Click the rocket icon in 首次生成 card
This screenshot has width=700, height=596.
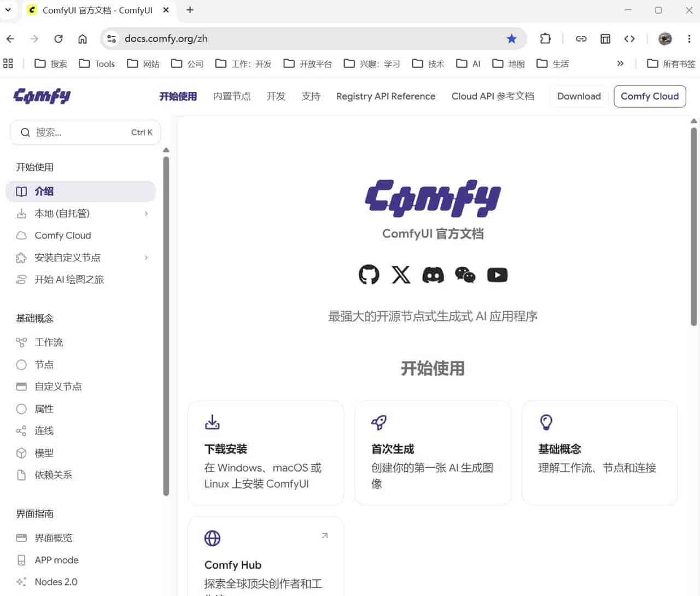point(379,422)
